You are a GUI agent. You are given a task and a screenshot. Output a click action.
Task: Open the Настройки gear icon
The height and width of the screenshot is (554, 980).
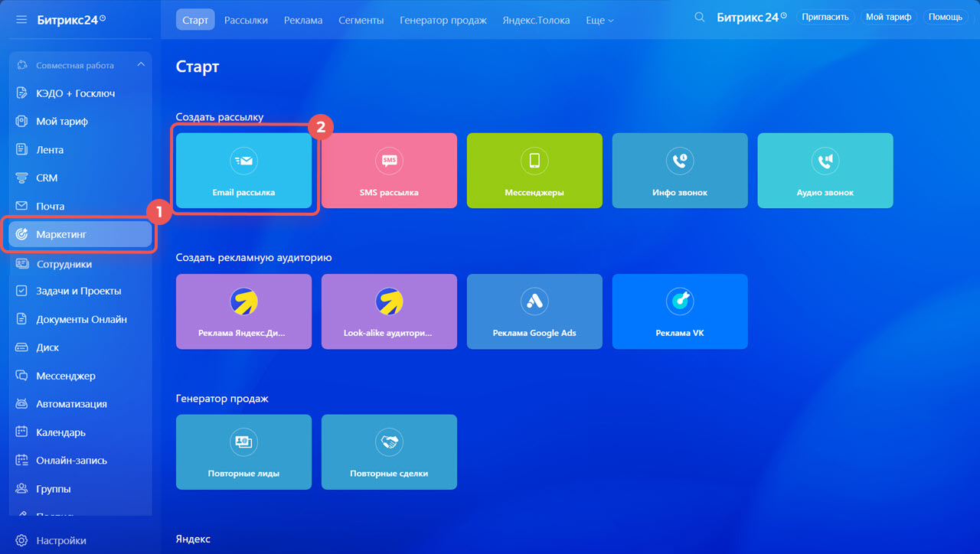click(x=21, y=541)
